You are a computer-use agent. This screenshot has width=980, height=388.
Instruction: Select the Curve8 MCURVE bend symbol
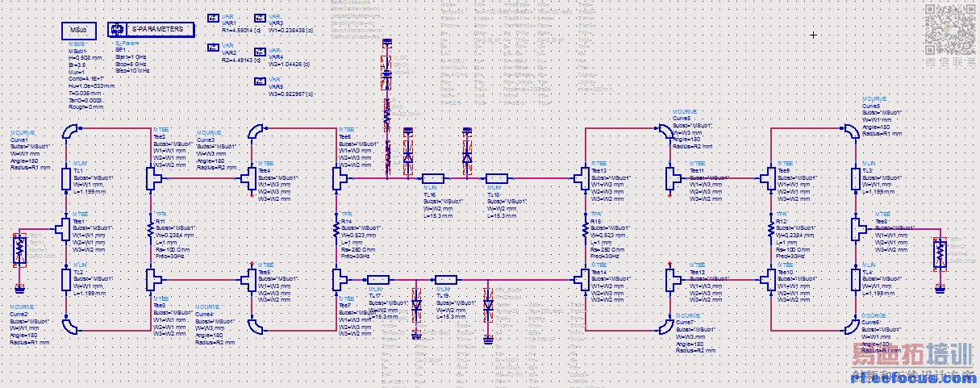(665, 131)
